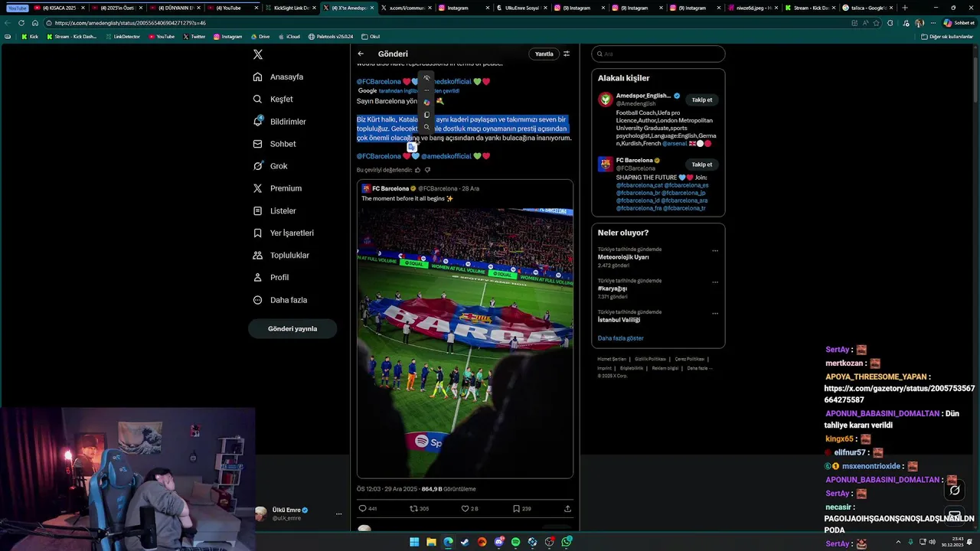
Task: Click the Google Translate bubble icon
Action: pyautogui.click(x=412, y=147)
